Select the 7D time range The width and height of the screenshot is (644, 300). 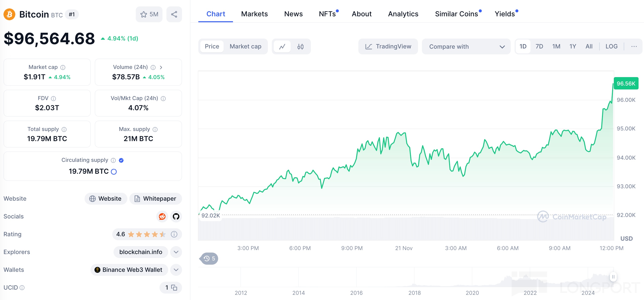point(539,46)
